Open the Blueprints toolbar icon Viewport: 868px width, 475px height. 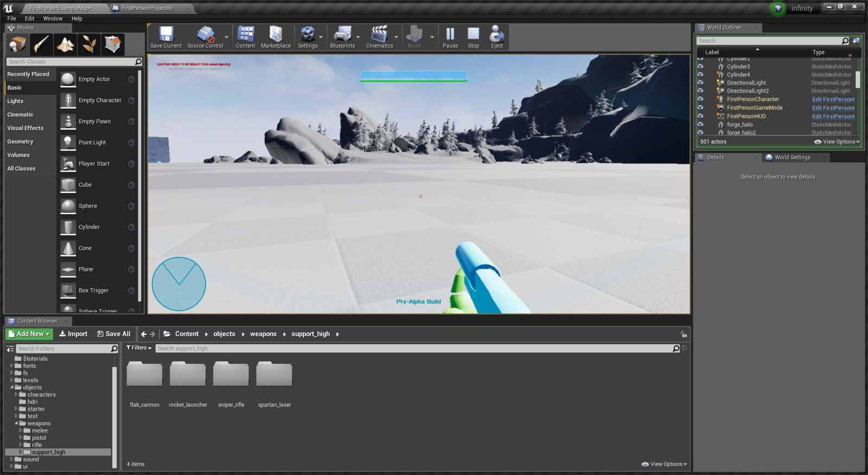click(x=342, y=34)
